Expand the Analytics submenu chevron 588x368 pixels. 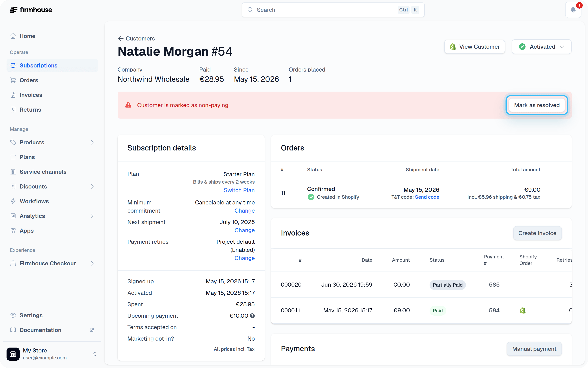pos(92,216)
